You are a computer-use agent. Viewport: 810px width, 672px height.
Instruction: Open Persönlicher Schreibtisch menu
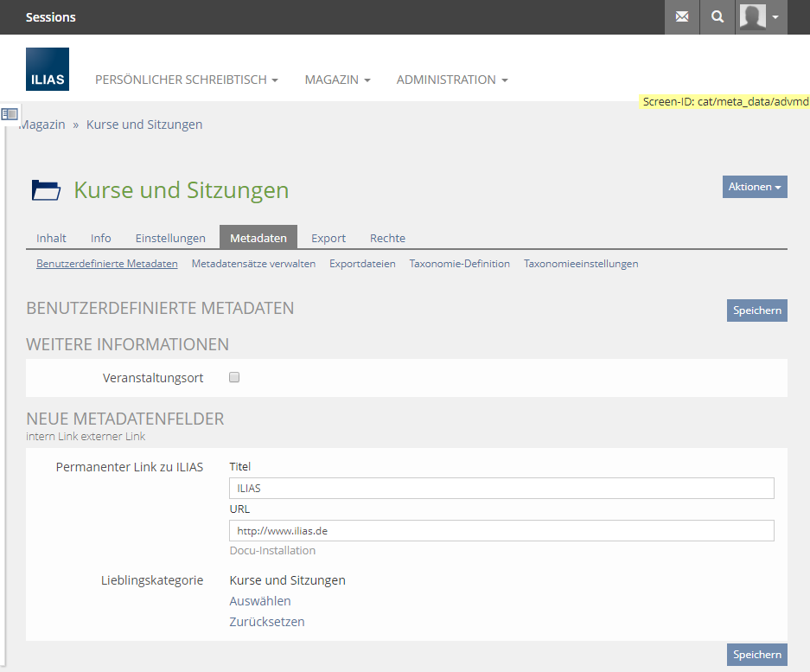coord(186,80)
